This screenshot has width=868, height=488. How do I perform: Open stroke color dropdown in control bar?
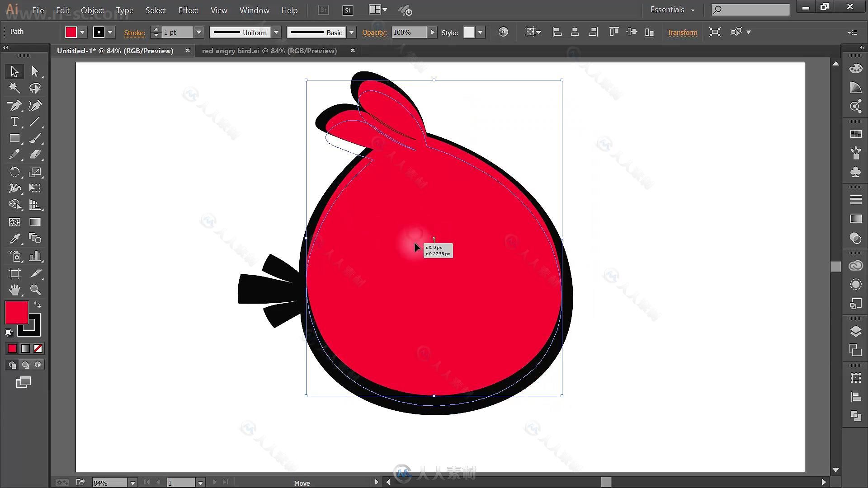point(110,33)
